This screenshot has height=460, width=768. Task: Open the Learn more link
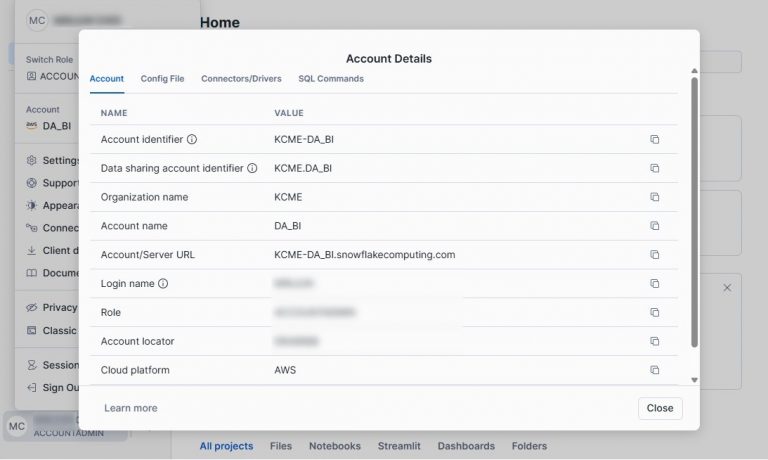coord(131,408)
